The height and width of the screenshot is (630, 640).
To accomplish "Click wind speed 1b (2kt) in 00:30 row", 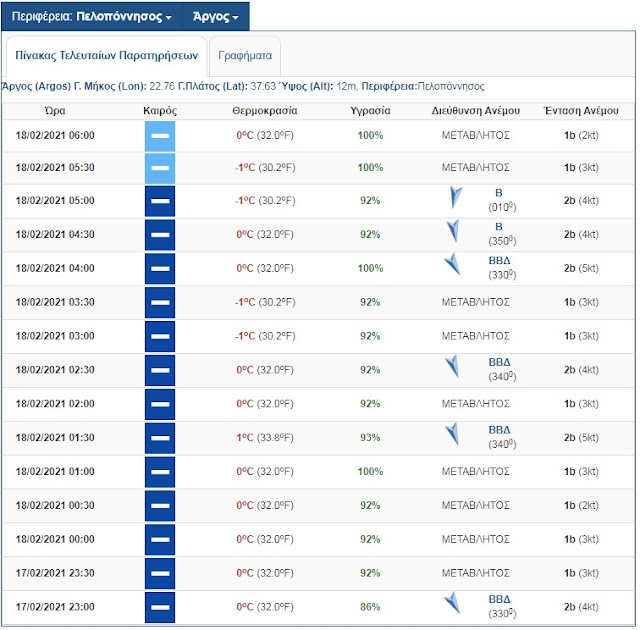I will point(581,506).
